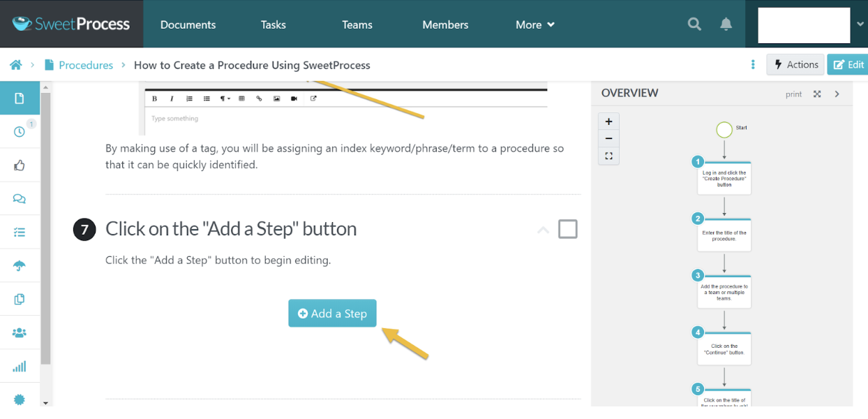Open the Members menu item
The width and height of the screenshot is (868, 419).
click(x=445, y=24)
